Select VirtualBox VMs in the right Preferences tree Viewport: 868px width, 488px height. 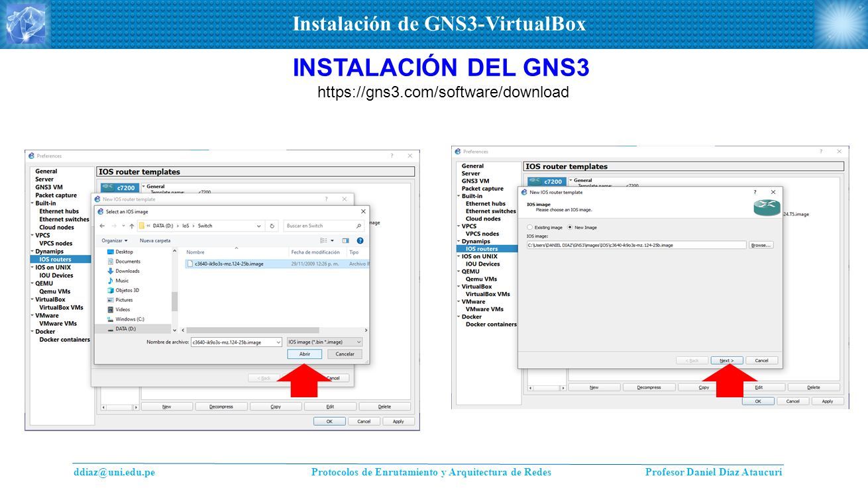[488, 294]
